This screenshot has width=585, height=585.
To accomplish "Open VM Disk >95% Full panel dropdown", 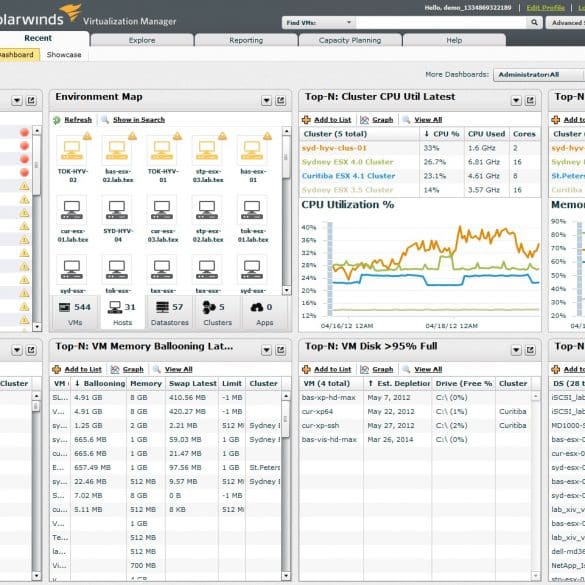I will [516, 350].
